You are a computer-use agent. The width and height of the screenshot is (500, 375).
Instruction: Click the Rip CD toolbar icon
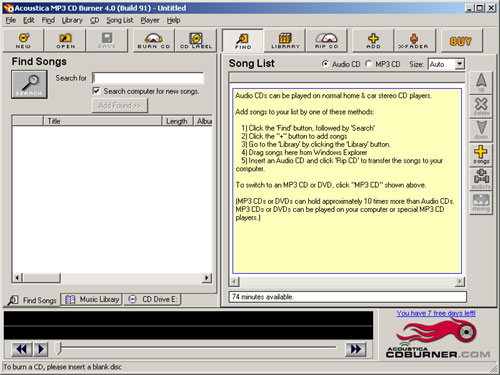click(327, 41)
